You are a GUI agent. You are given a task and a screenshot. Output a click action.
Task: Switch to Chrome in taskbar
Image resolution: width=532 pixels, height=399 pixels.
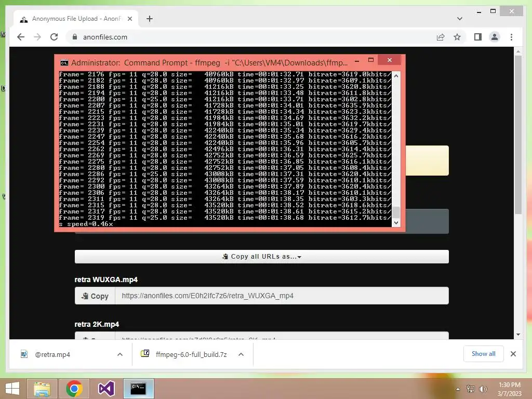pyautogui.click(x=74, y=389)
